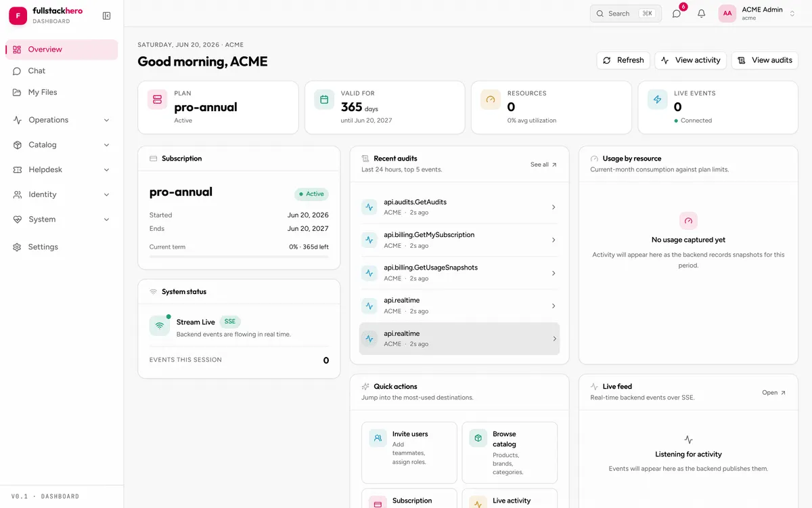Viewport: 812px width, 508px height.
Task: Click the Active status badge in Subscription
Action: pyautogui.click(x=311, y=194)
